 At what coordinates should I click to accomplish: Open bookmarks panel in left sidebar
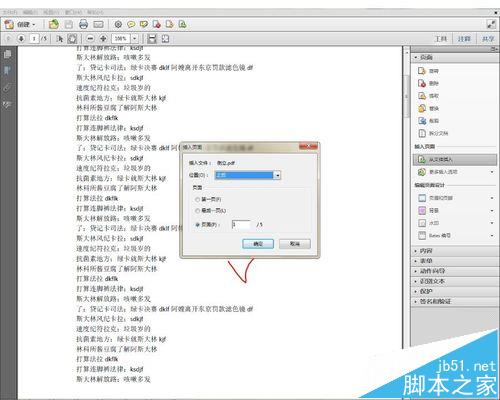coord(7,71)
